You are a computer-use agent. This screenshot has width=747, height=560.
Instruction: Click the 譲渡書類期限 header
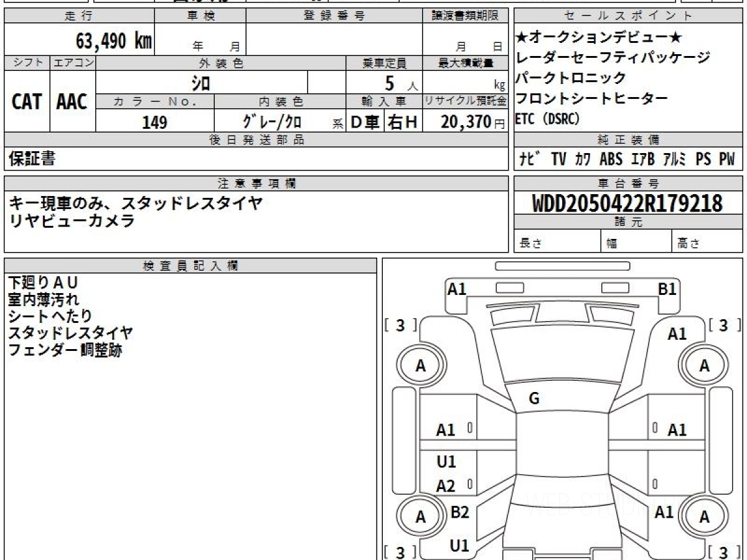pyautogui.click(x=464, y=16)
